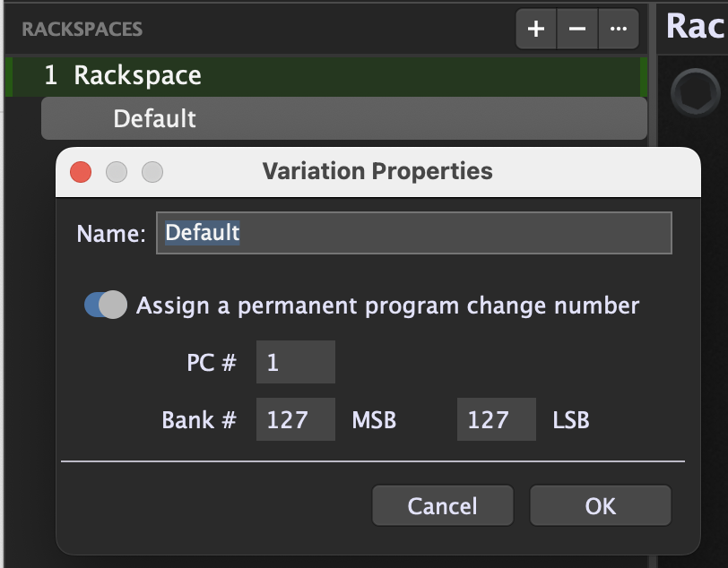Click into the Name text field

413,233
